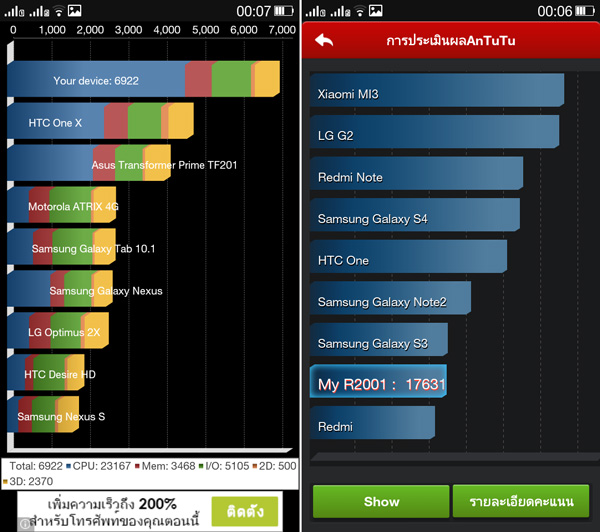Tap the battery icon beside 00:06
The width and height of the screenshot is (600, 532).
click(x=585, y=11)
